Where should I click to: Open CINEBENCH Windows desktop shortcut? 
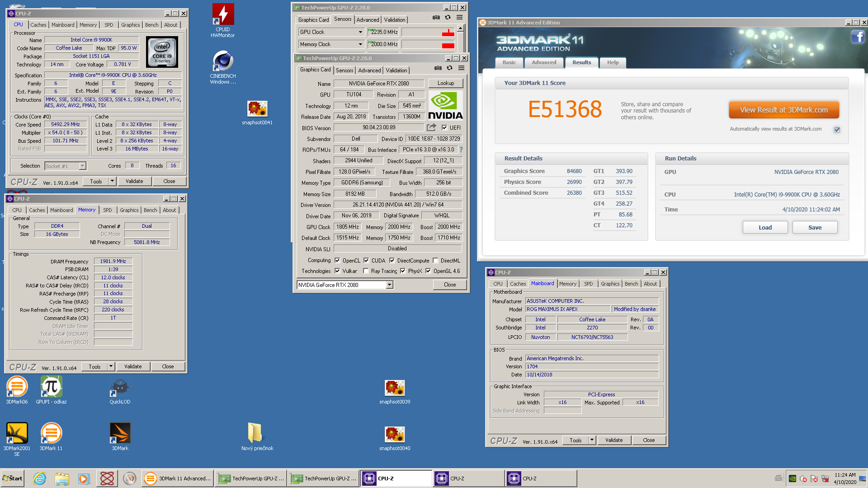click(x=223, y=67)
